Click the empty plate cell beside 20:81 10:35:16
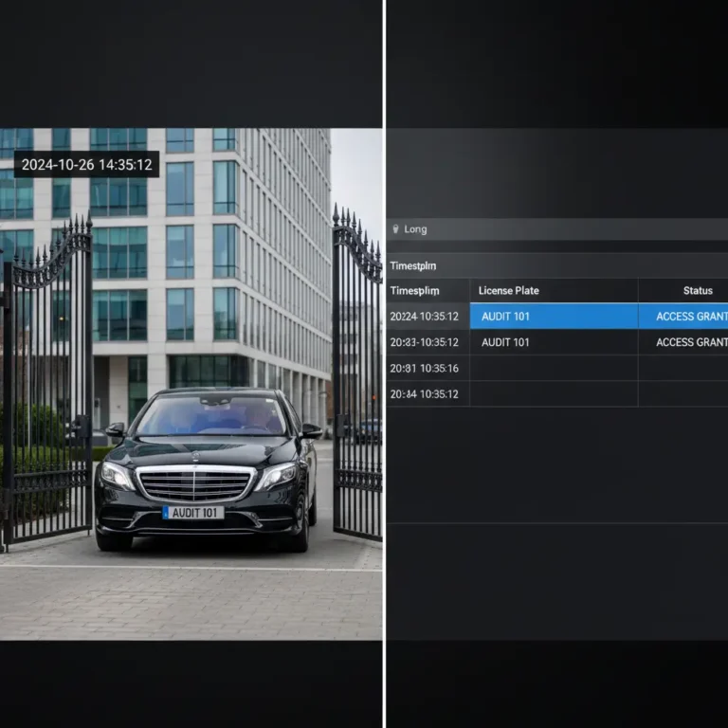728x728 pixels. click(554, 369)
